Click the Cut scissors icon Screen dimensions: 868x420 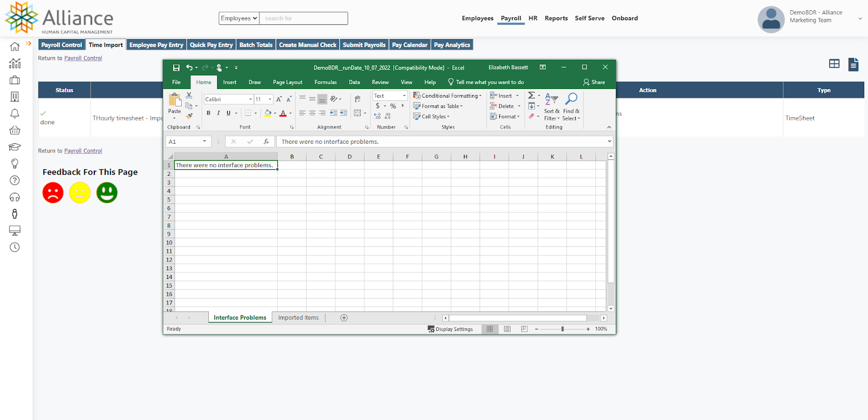click(189, 96)
